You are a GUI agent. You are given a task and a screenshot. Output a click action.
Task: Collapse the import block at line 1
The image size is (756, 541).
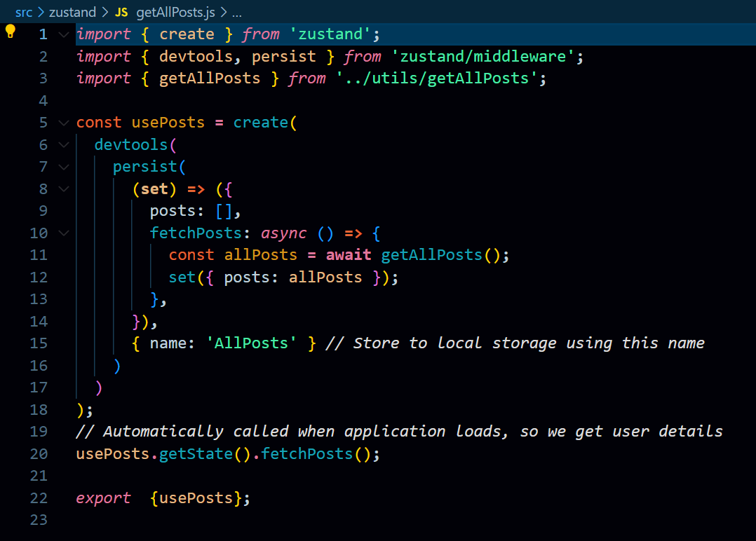63,34
